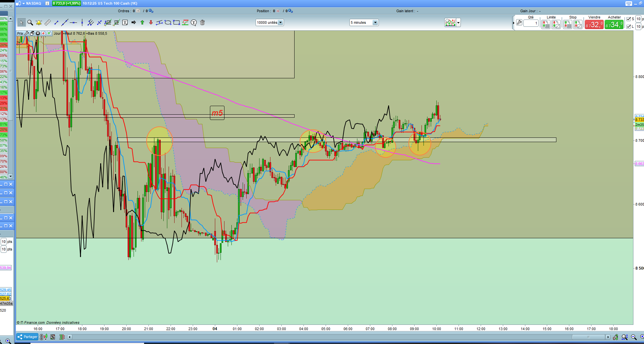Click Vendre sell button at 8732
Viewport: 644px width, 344px height.
coord(594,24)
